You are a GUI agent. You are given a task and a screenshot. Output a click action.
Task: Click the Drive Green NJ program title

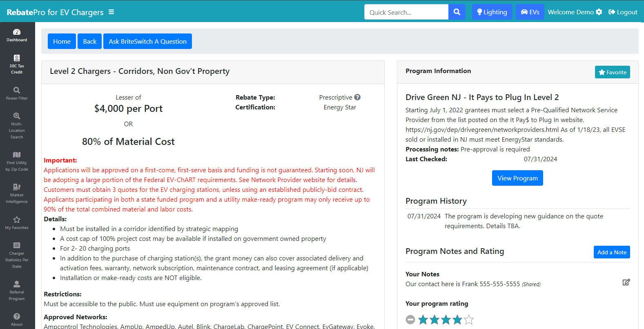(x=482, y=97)
